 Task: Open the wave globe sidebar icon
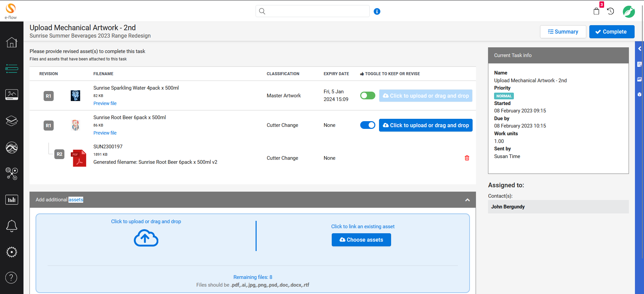click(11, 147)
